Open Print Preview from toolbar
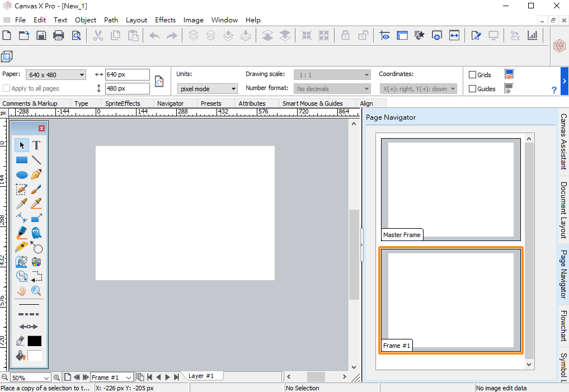 tap(76, 35)
